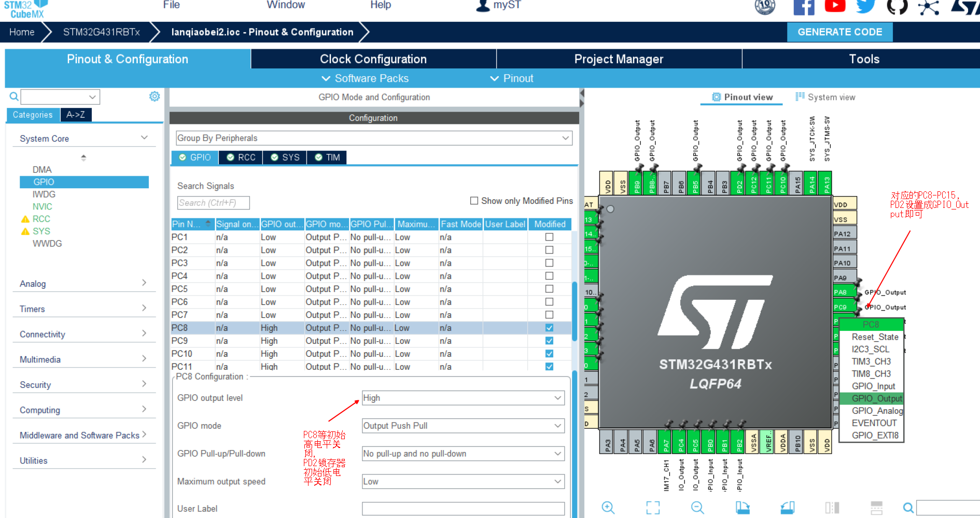Screen dimensions: 980x518
Task: Open the Group By Peripherals dropdown
Action: (x=374, y=138)
